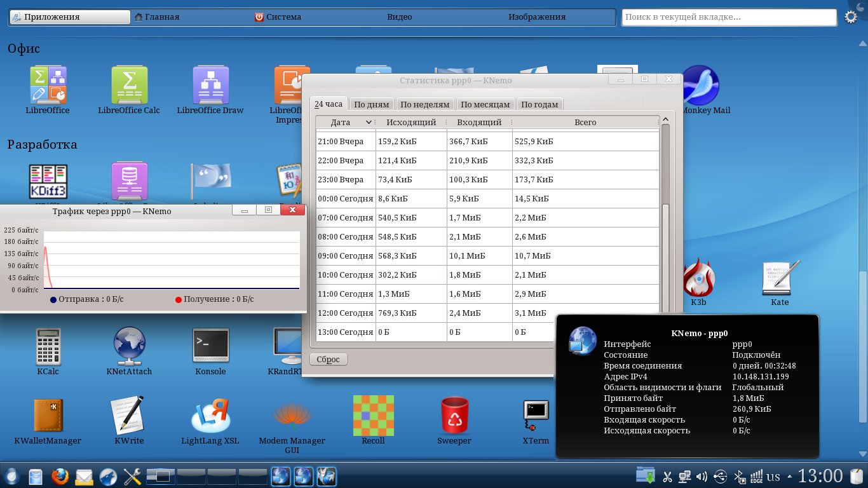Open LibreOffice Calc application icon
Viewport: 868px width, 488px height.
point(129,85)
